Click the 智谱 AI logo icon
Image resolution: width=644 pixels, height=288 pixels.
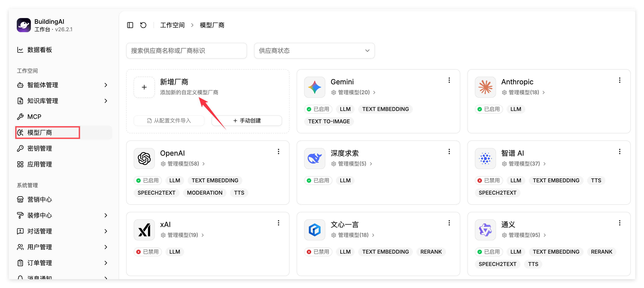pos(485,159)
